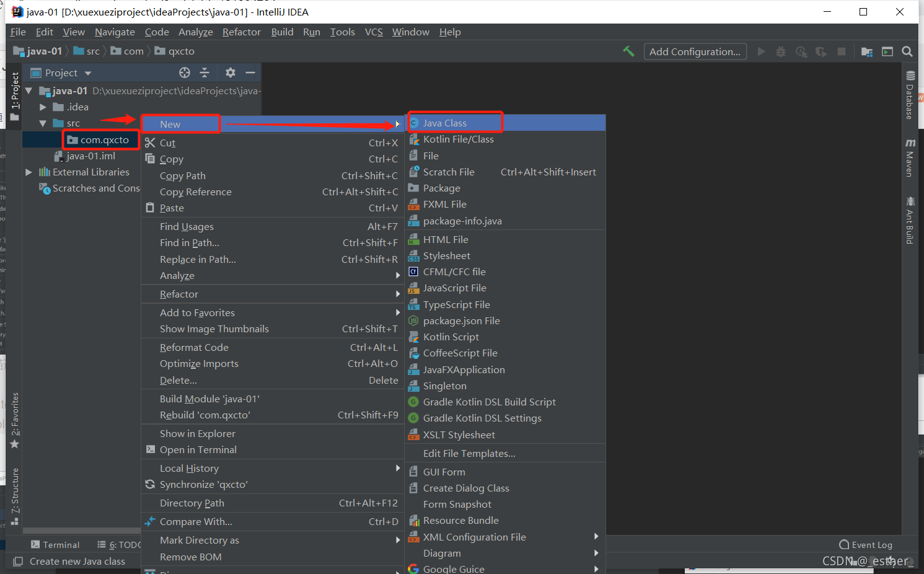Viewport: 924px width, 574px height.
Task: Choose TypeScript File in submenu
Action: [x=505, y=305]
